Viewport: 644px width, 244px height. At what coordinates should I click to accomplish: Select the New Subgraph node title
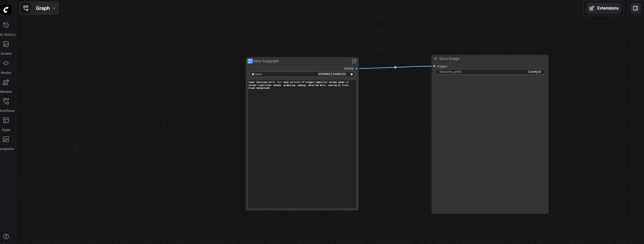tap(266, 61)
